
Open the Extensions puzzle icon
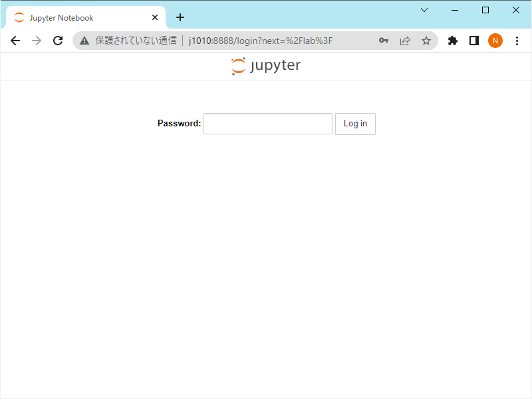point(453,41)
